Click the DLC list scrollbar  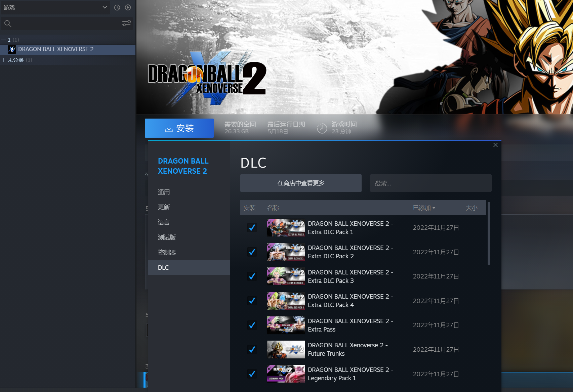click(489, 233)
